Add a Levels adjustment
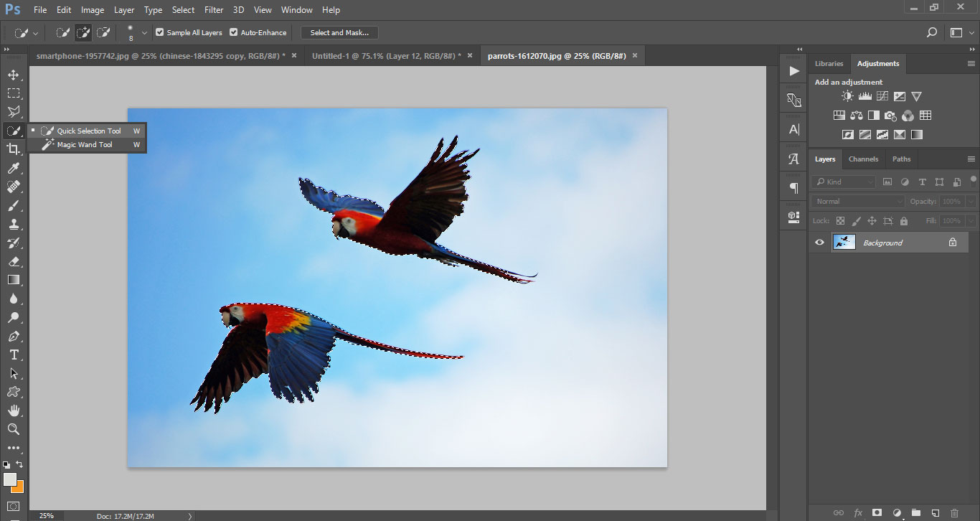The image size is (980, 521). click(x=865, y=96)
